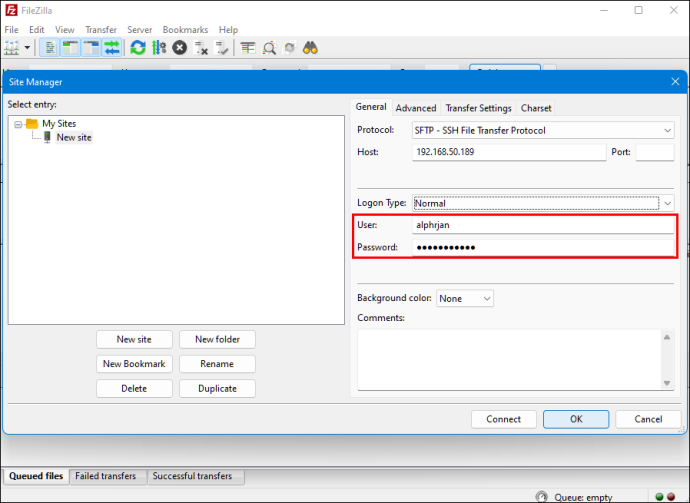Click the New Bookmark button
This screenshot has height=503, width=690.
pos(134,364)
